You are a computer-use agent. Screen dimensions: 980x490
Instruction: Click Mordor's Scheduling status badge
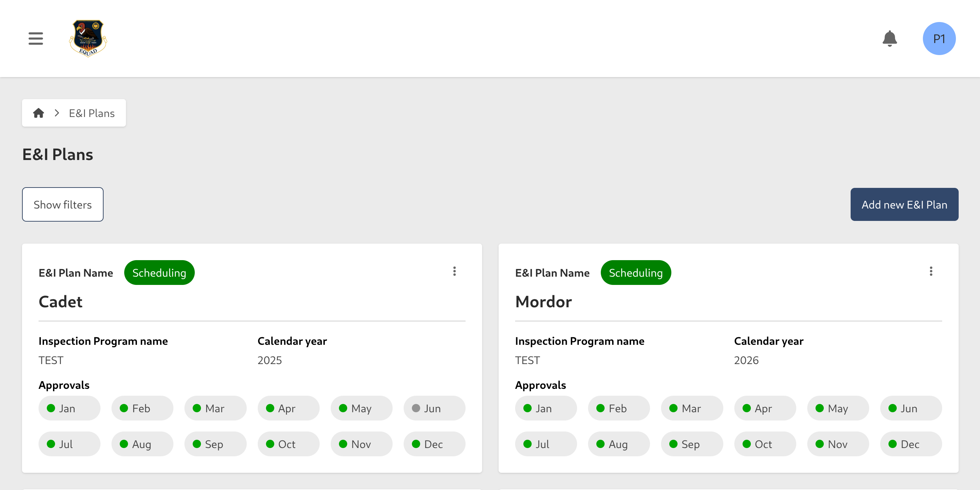click(636, 273)
